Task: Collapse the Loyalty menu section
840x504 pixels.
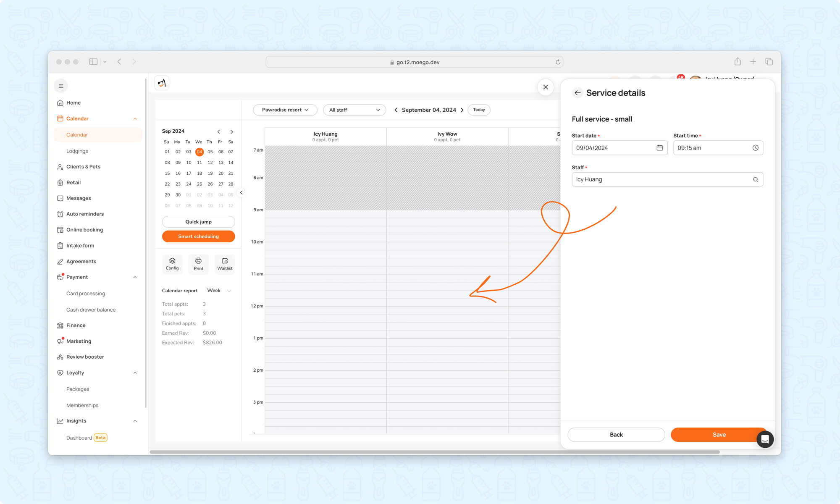Action: coord(135,373)
